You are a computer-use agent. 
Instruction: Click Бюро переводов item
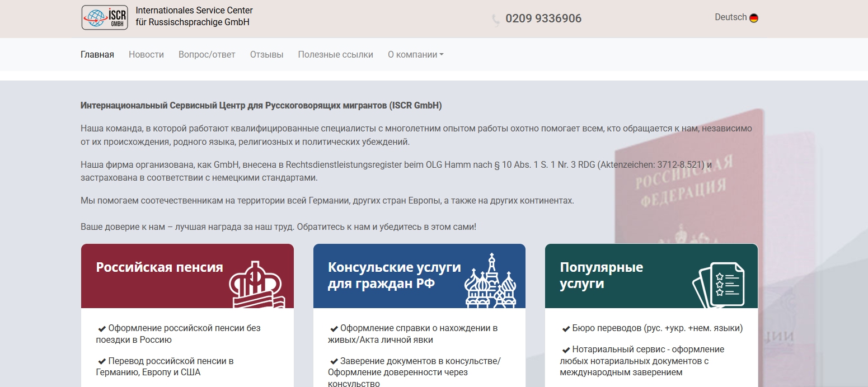(652, 328)
